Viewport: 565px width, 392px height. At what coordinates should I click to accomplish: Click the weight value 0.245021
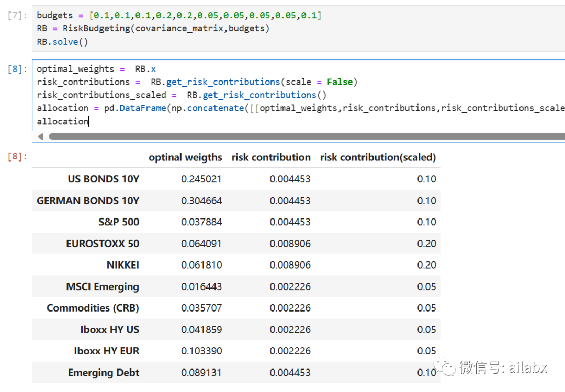pyautogui.click(x=201, y=179)
